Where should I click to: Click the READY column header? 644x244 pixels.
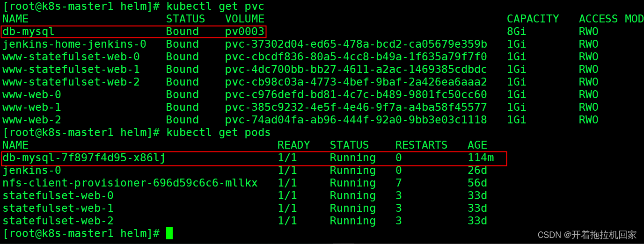(294, 145)
